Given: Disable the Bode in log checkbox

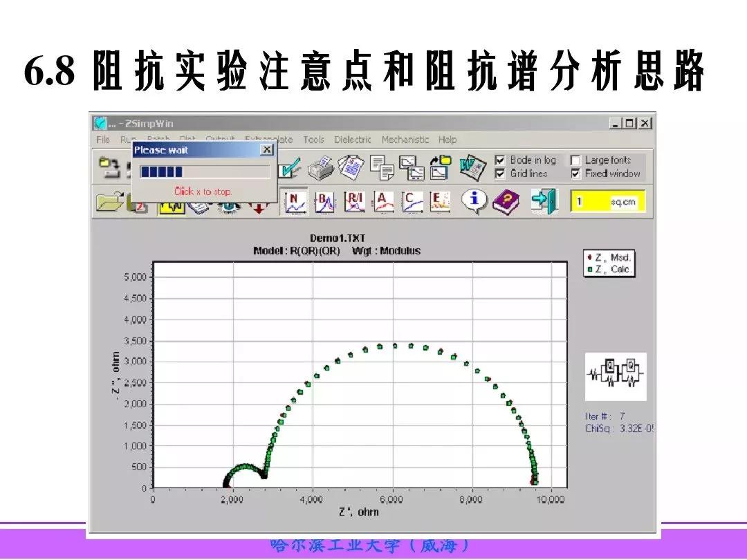Looking at the screenshot, I should click(x=500, y=160).
